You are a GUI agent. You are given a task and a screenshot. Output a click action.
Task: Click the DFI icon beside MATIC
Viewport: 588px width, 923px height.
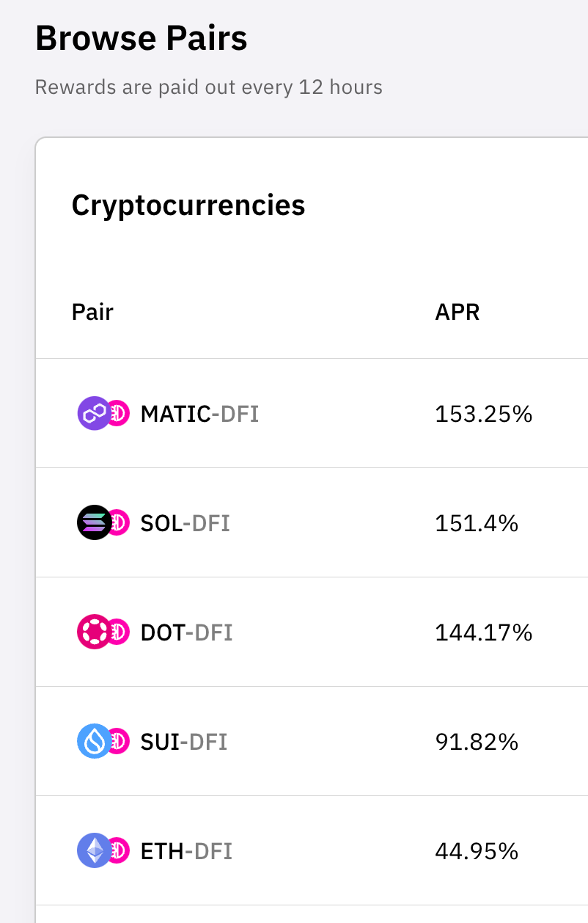(119, 414)
